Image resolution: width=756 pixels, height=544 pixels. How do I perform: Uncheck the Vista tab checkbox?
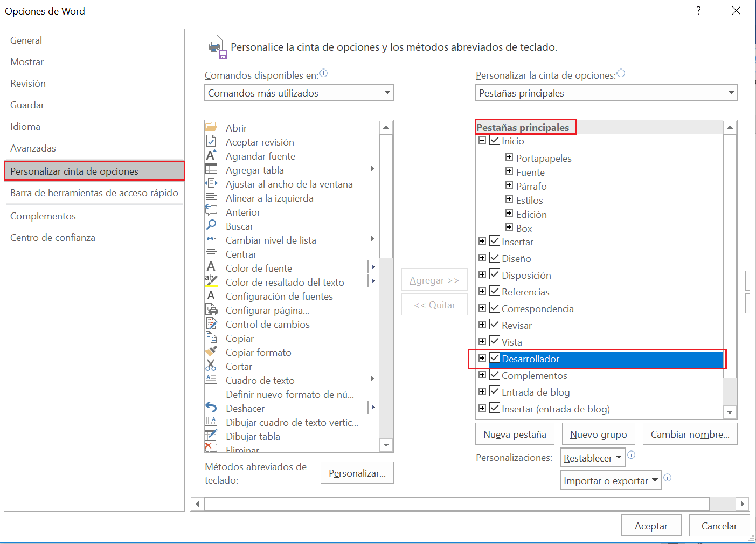[494, 341]
